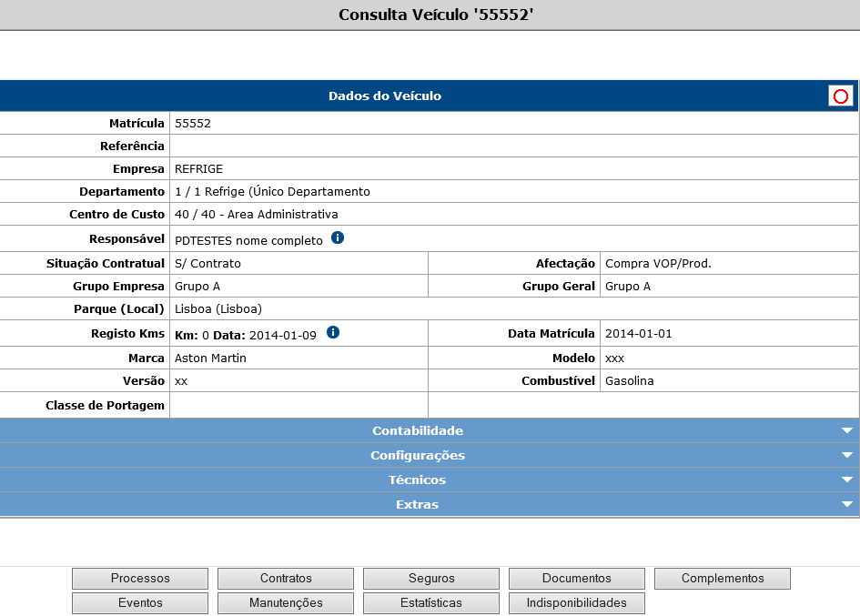Open the Contratos button
Viewport: 860px width, 616px height.
286,578
